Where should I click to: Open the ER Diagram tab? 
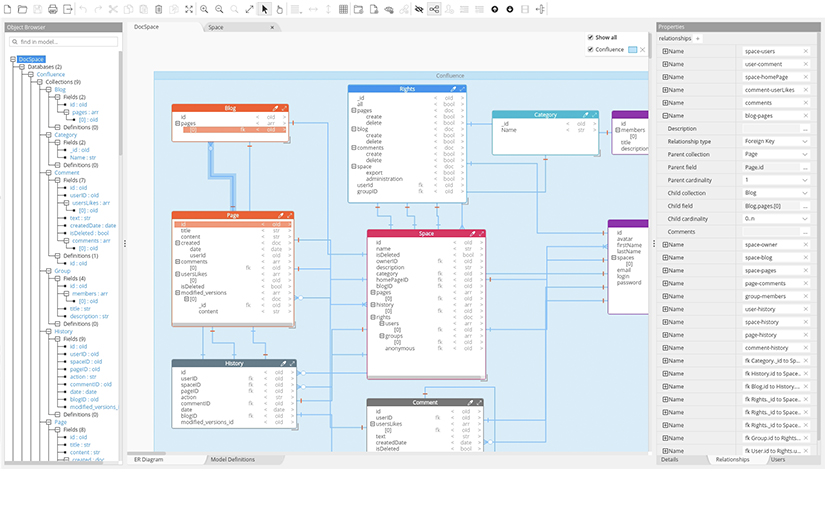(x=148, y=459)
